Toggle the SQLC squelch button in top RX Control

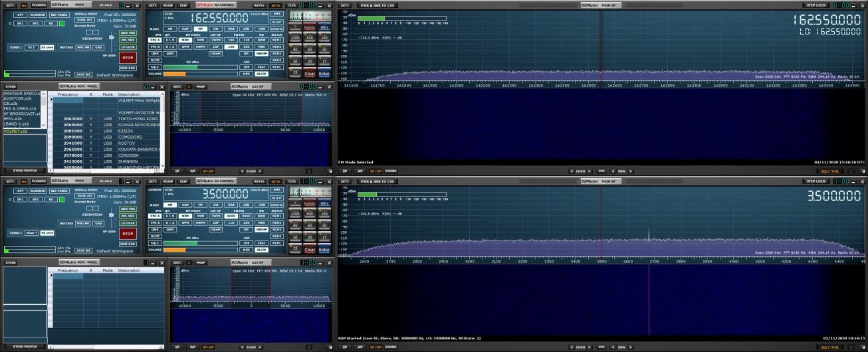click(x=154, y=67)
